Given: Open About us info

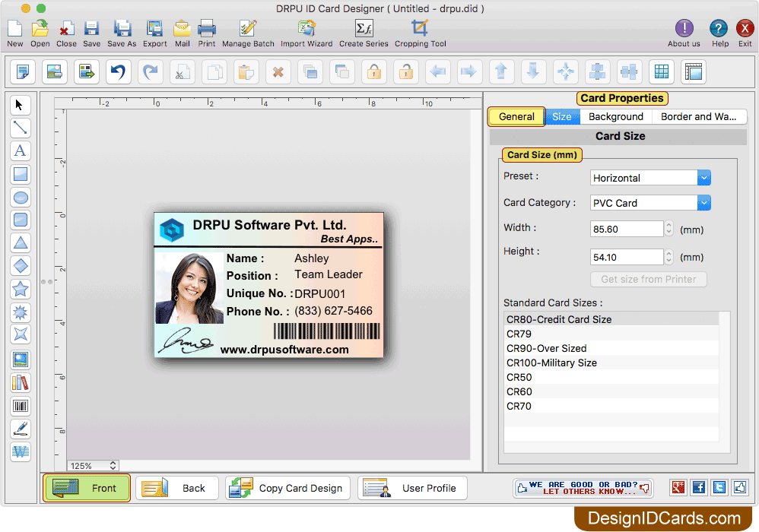Looking at the screenshot, I should (x=684, y=33).
